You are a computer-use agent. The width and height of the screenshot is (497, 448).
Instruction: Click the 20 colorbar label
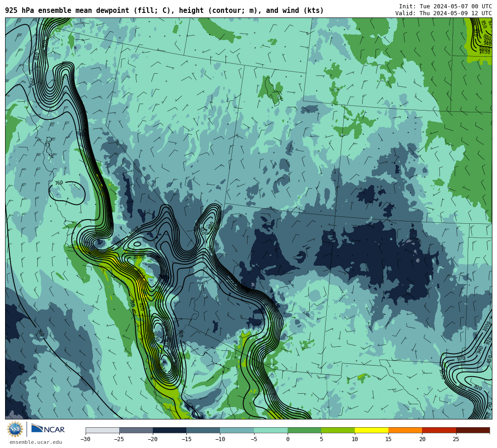[422, 439]
